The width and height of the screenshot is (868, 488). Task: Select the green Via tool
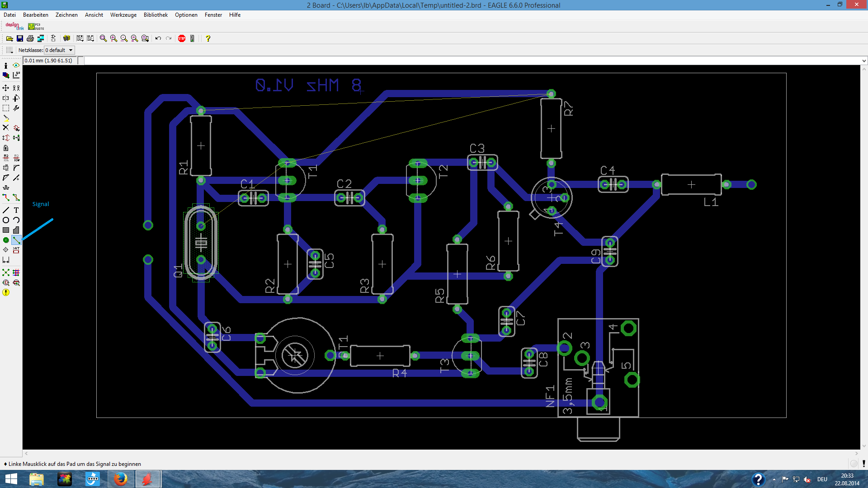[x=6, y=240]
